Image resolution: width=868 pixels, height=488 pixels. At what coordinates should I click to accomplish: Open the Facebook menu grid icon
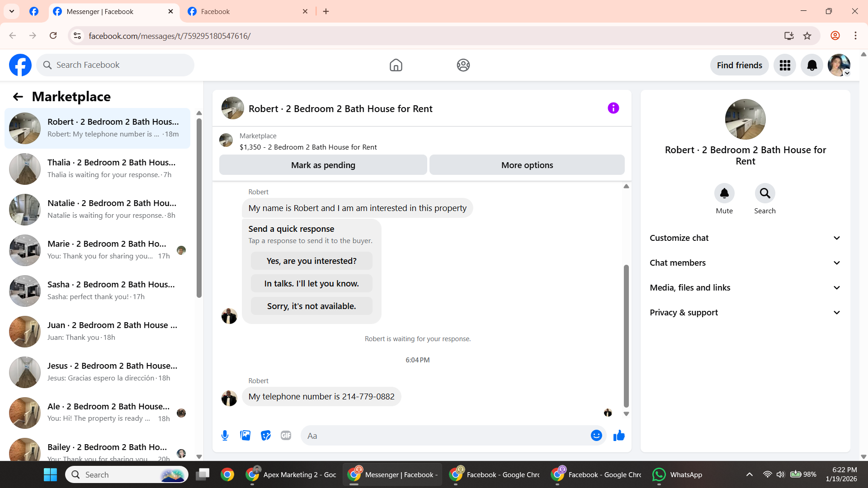tap(785, 66)
